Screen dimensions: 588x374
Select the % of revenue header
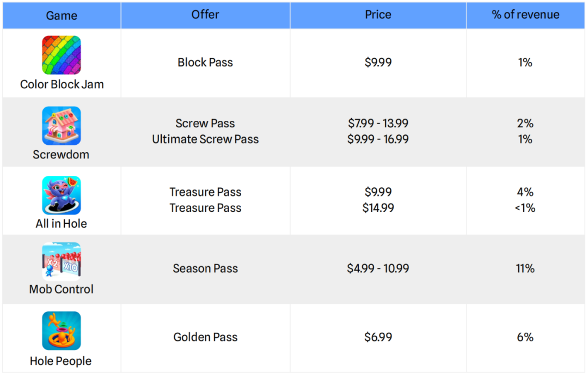(x=525, y=15)
